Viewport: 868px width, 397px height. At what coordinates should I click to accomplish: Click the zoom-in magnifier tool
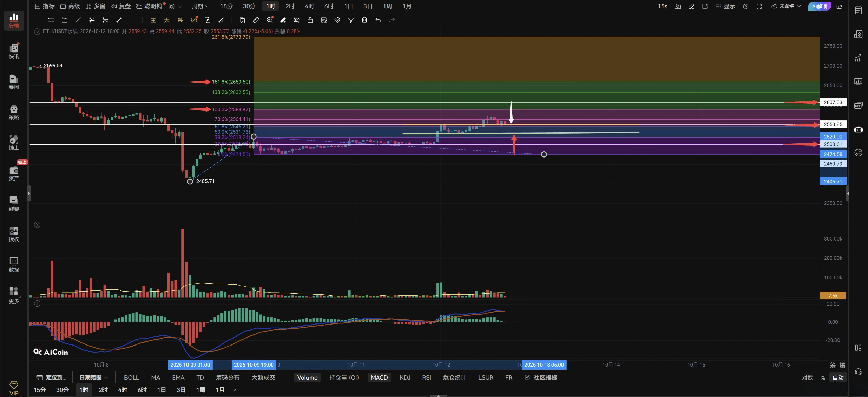270,20
